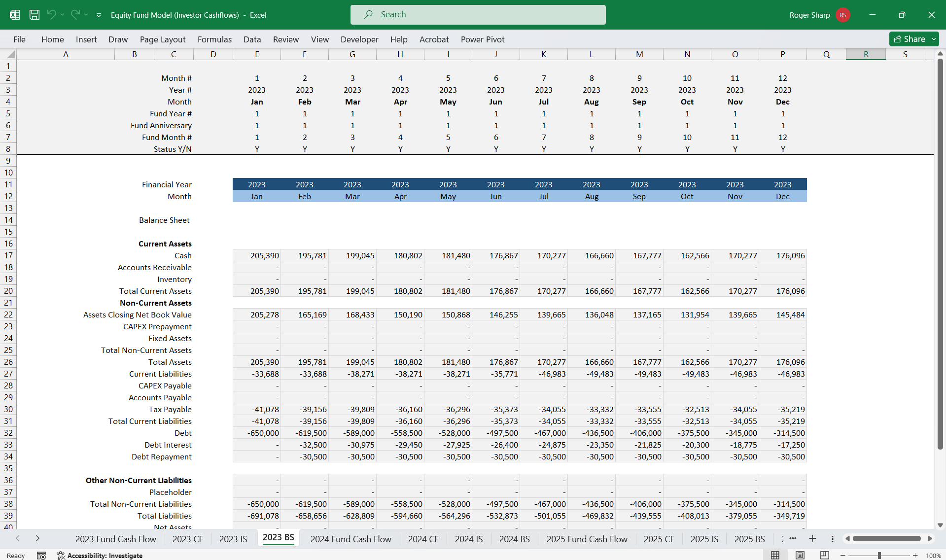Image resolution: width=946 pixels, height=560 pixels.
Task: Switch to 2024 Fund Cash Flow sheet
Action: pyautogui.click(x=350, y=539)
